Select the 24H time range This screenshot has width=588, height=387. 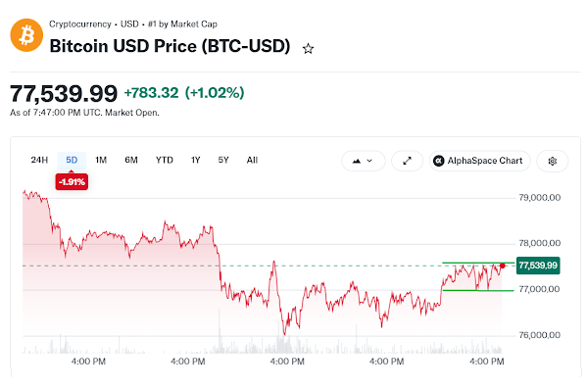tap(39, 160)
